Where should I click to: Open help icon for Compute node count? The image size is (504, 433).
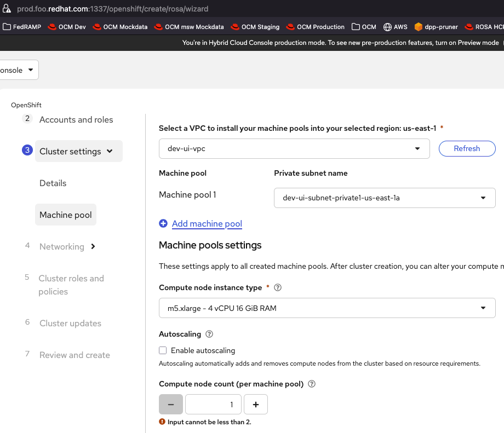coord(312,384)
